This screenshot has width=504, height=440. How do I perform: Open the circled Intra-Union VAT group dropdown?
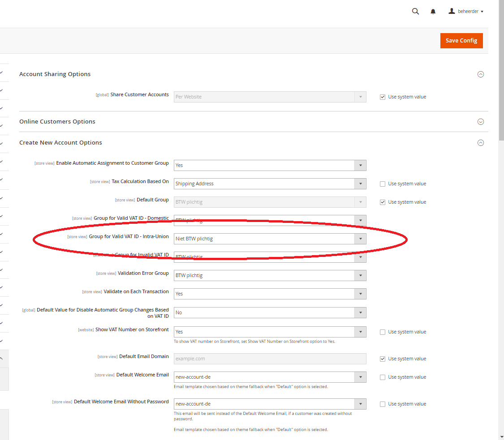coord(360,239)
